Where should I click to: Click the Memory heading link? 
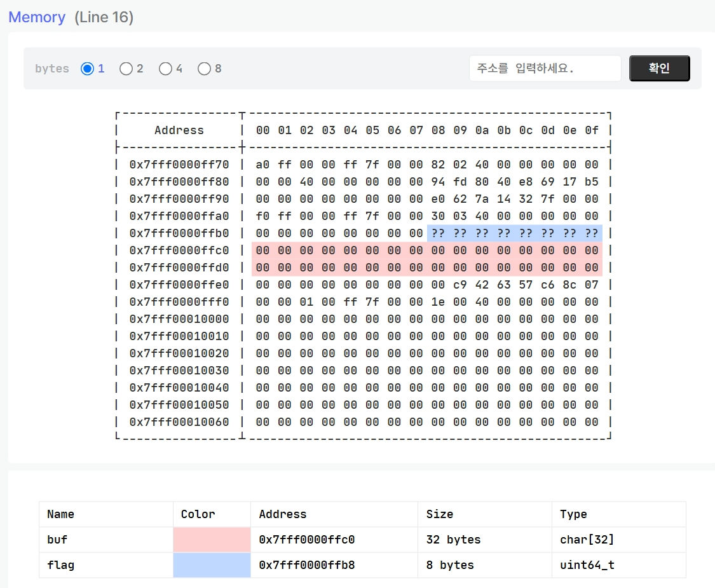pyautogui.click(x=37, y=17)
